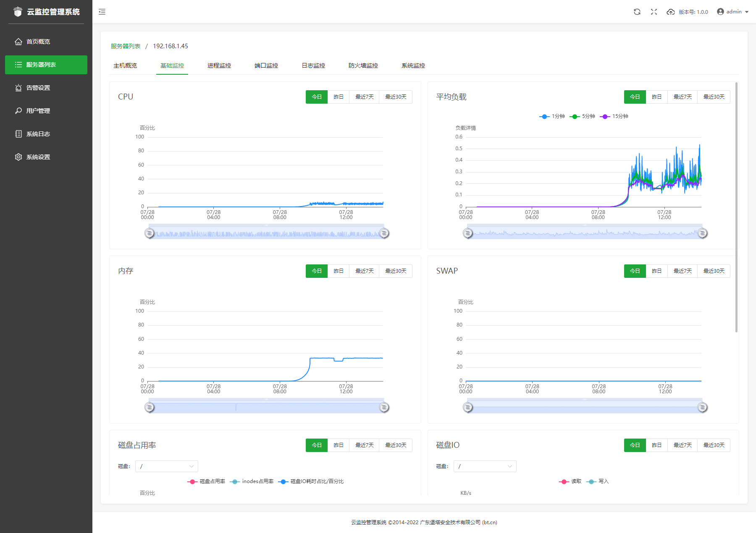
Task: Toggle the 磁盘占用率 legend series
Action: click(206, 481)
